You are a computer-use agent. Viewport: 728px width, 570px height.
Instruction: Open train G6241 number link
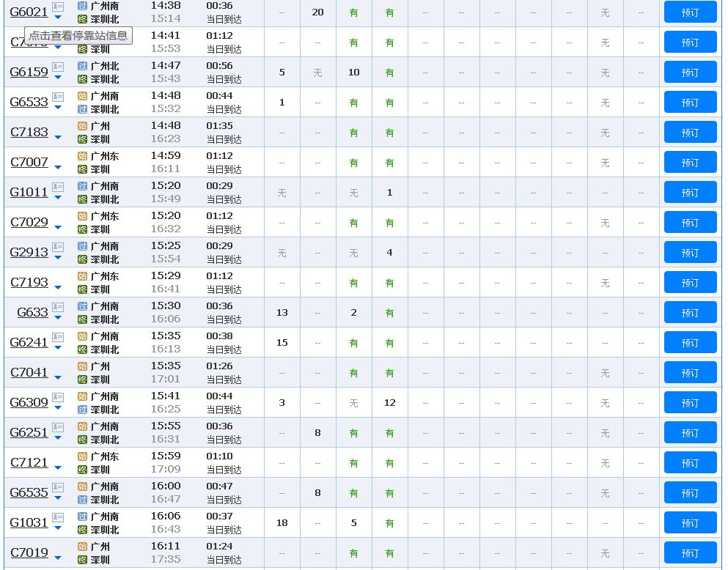[x=29, y=343]
